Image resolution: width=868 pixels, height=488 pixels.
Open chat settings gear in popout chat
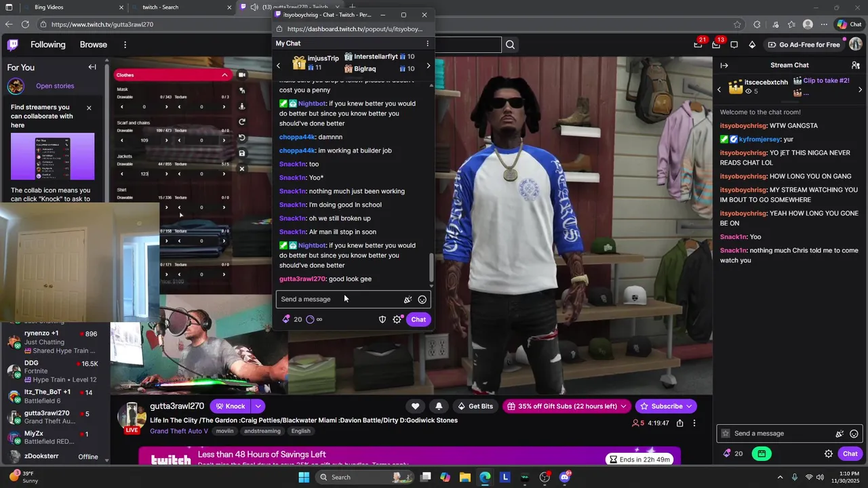click(x=397, y=319)
